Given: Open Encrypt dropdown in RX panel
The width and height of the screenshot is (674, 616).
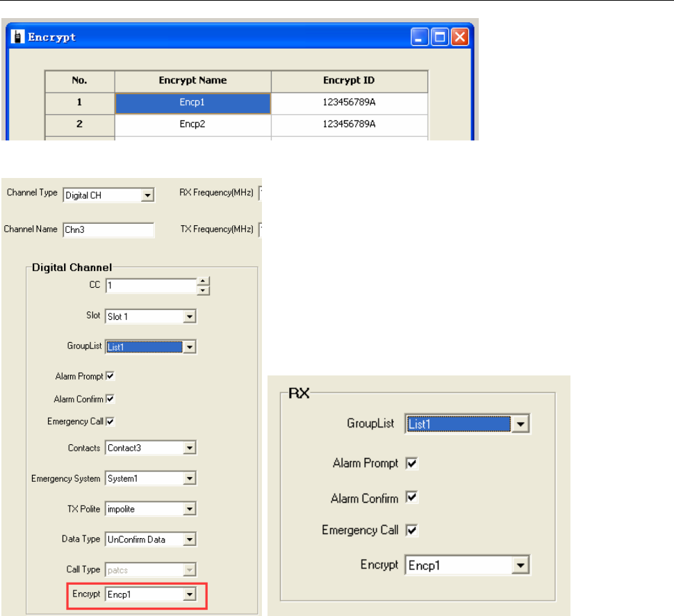Looking at the screenshot, I should 520,565.
